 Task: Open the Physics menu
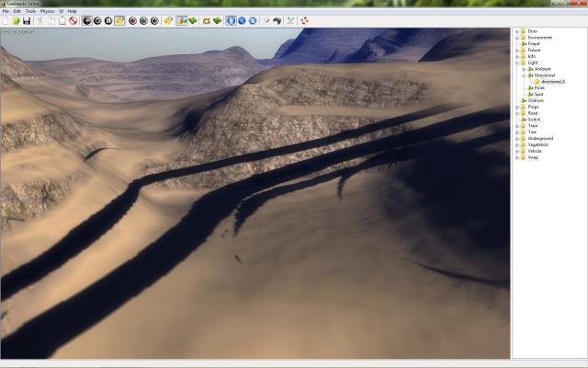click(x=47, y=11)
